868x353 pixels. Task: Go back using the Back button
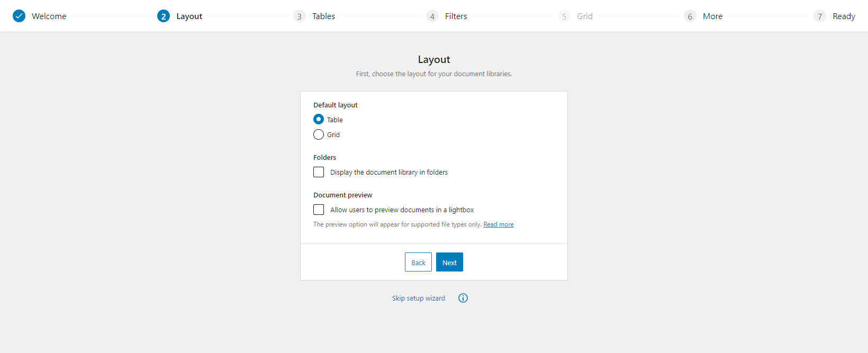coord(418,262)
